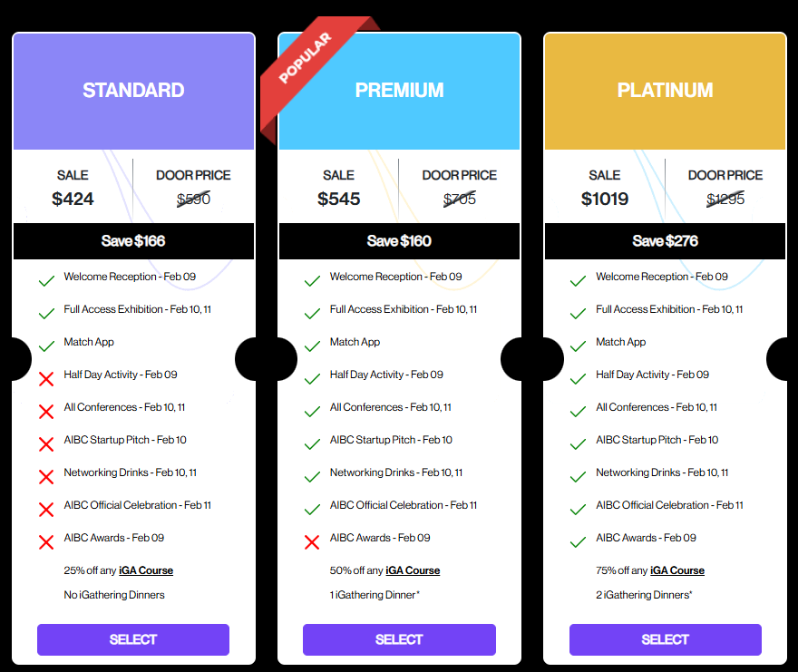Click the gold PLATINUM header banner
The width and height of the screenshot is (798, 672).
click(665, 91)
